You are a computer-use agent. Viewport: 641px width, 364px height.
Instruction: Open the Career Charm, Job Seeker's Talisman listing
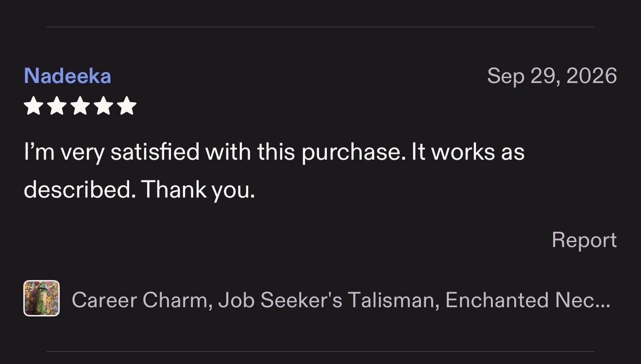340,300
